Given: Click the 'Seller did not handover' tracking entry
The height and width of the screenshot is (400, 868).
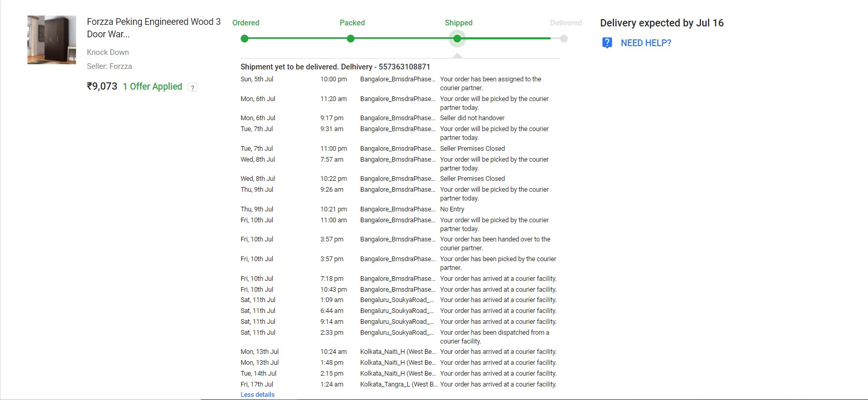Looking at the screenshot, I should (472, 118).
